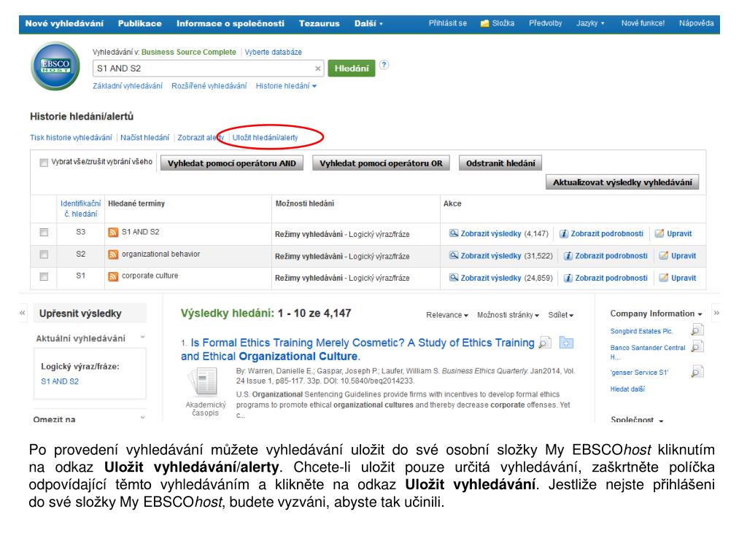Open Publikace menu item

[139, 23]
